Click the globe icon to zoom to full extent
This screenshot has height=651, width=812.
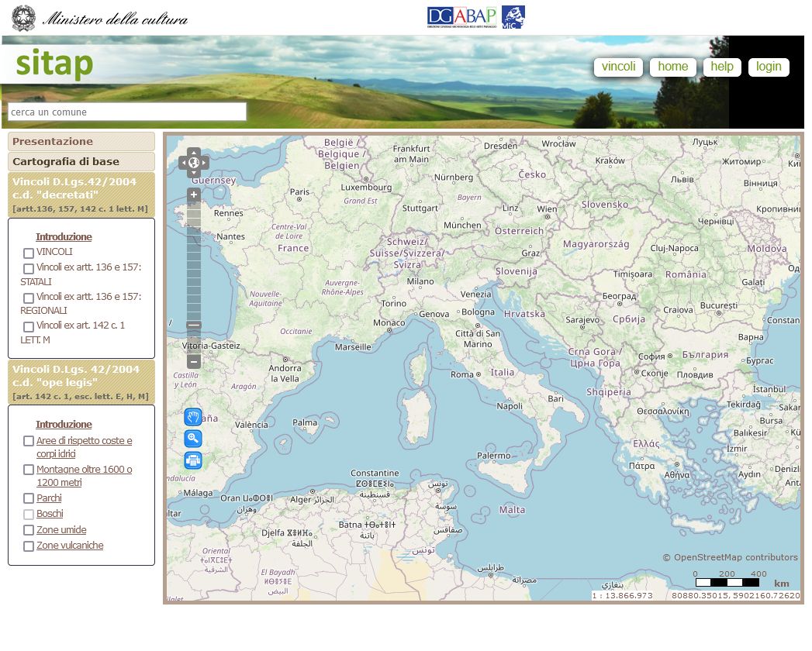point(194,163)
